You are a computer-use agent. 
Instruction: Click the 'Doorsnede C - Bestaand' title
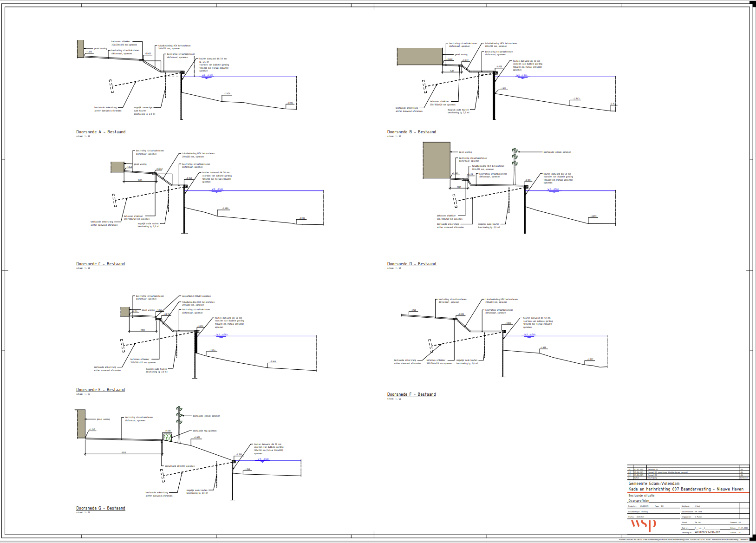click(x=101, y=264)
